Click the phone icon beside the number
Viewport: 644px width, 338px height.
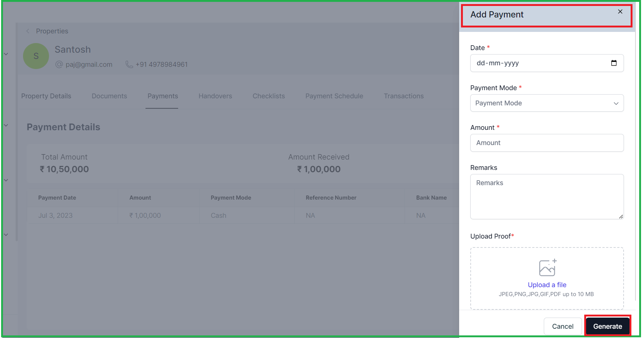tap(129, 65)
